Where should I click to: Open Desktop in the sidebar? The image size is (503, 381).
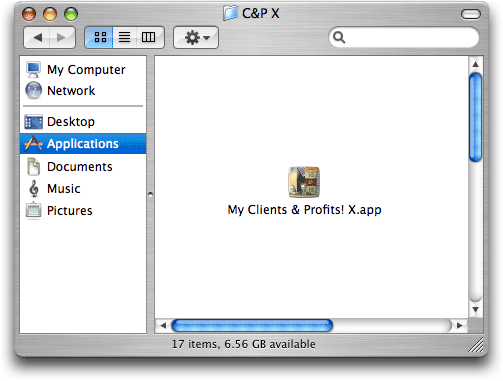click(83, 122)
